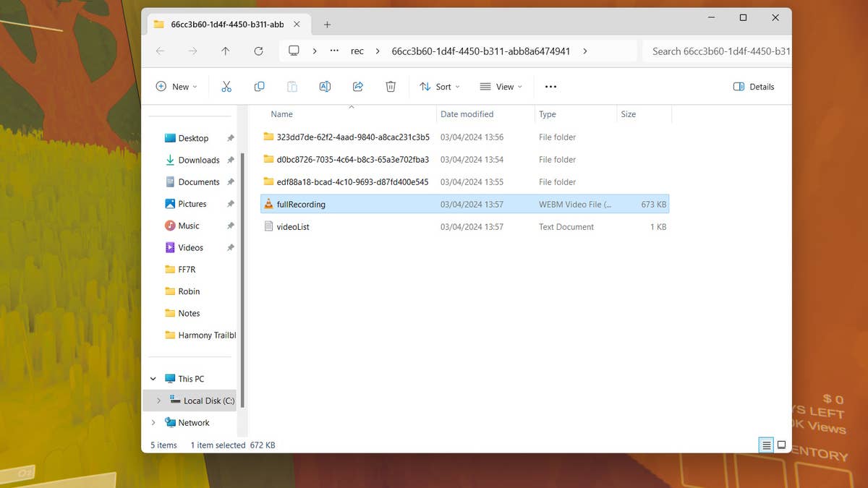Go up one directory level
Image resolution: width=868 pixels, height=488 pixels.
pyautogui.click(x=226, y=51)
